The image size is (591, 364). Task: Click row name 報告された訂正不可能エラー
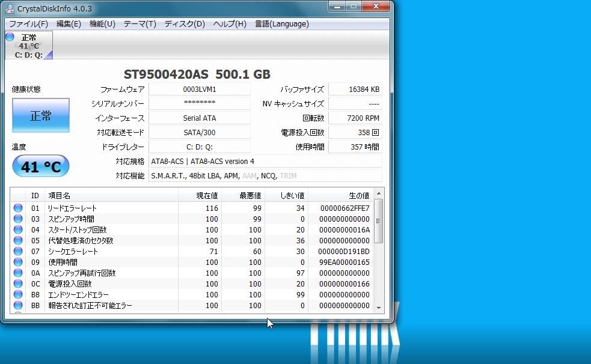pyautogui.click(x=90, y=306)
